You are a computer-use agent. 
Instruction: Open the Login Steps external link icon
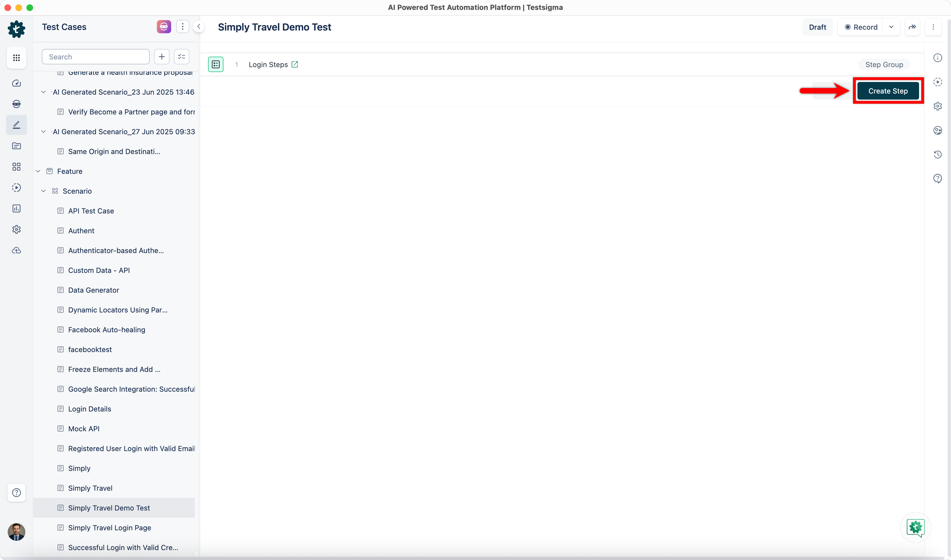point(295,65)
